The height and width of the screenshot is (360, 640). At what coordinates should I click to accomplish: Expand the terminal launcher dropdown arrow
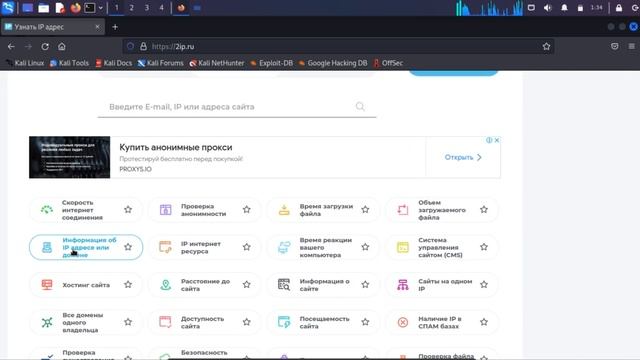(x=100, y=8)
